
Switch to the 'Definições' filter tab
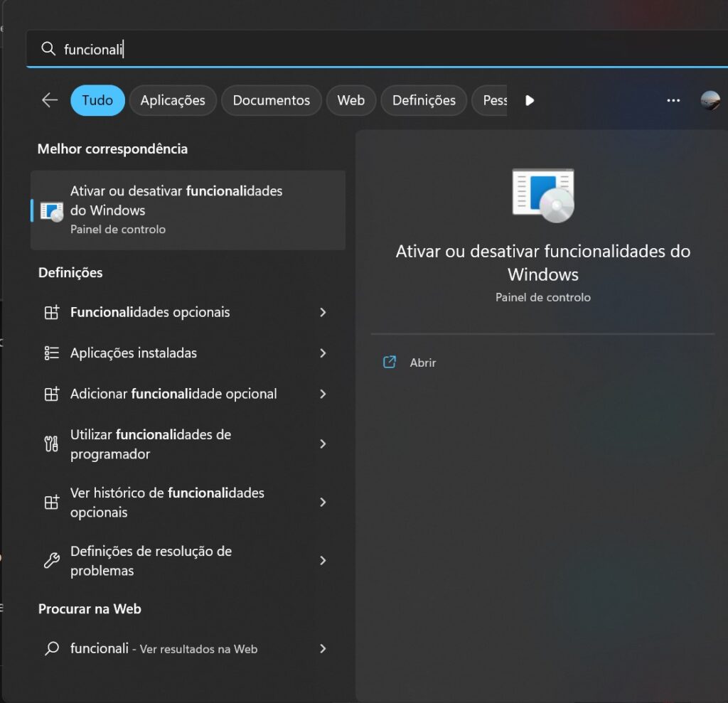tap(424, 100)
